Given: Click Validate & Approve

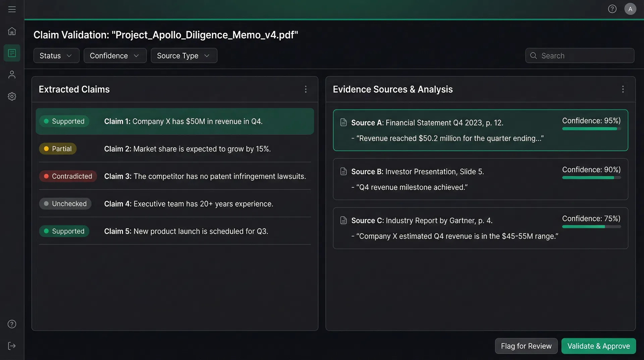Looking at the screenshot, I should pos(598,346).
